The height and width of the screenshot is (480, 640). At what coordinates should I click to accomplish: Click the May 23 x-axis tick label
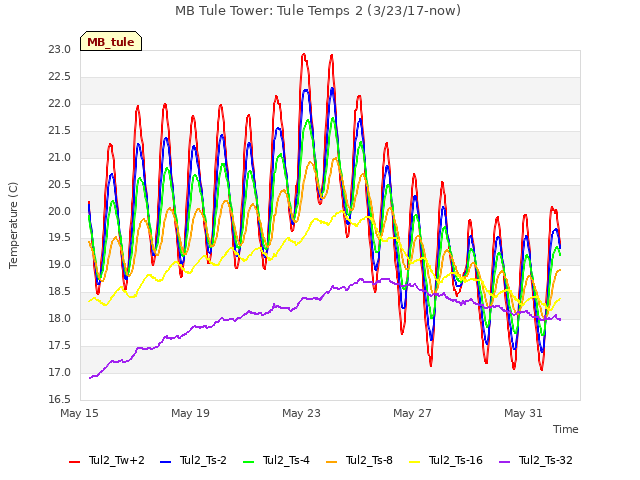pyautogui.click(x=301, y=413)
